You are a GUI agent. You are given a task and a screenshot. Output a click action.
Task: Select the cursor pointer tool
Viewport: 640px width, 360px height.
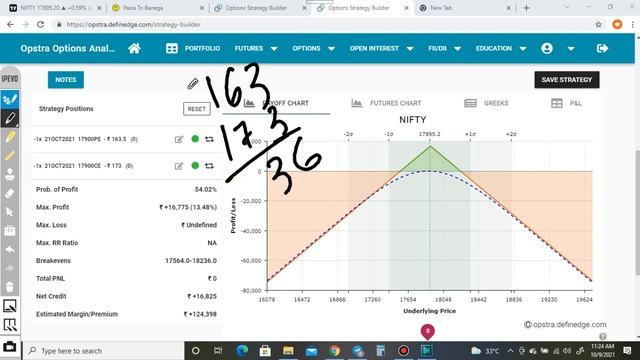pyautogui.click(x=10, y=212)
